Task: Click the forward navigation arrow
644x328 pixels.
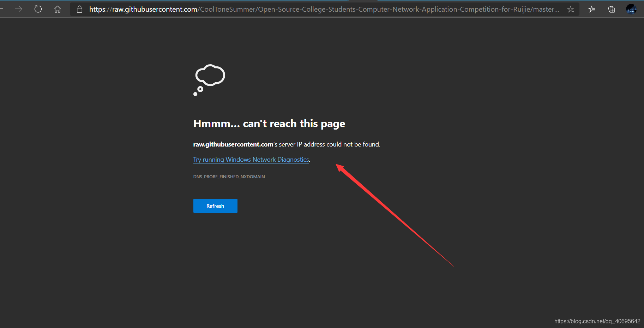Action: 19,9
